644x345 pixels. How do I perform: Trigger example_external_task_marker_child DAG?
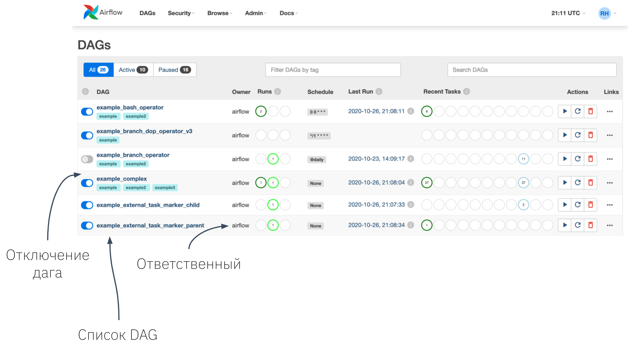tap(564, 205)
